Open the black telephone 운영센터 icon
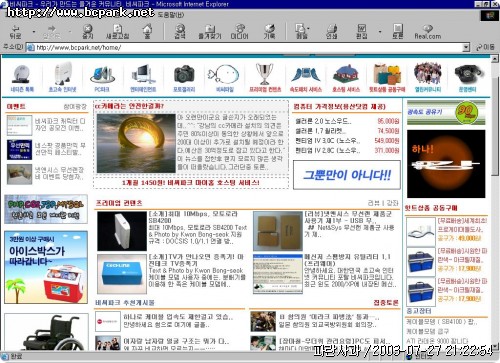The width and height of the screenshot is (500, 363). (468, 78)
